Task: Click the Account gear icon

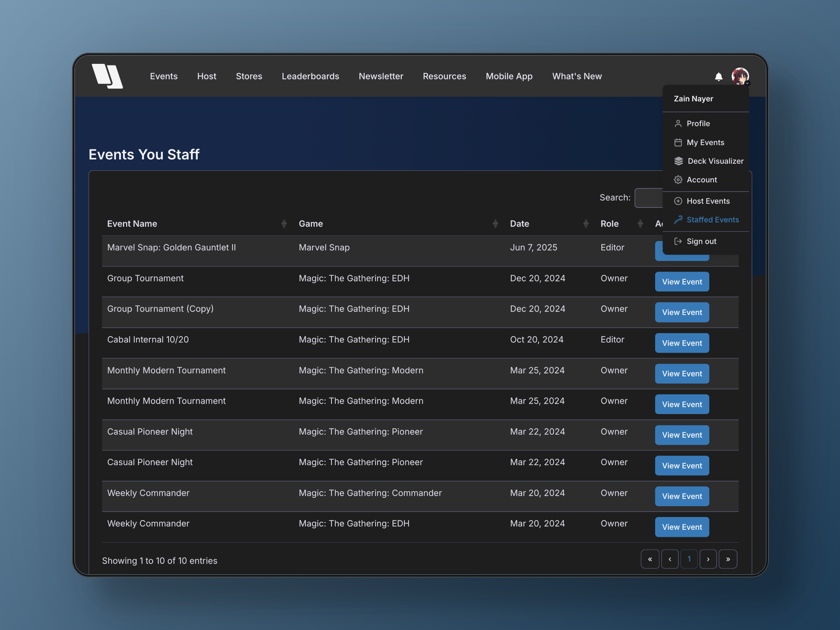Action: point(678,180)
